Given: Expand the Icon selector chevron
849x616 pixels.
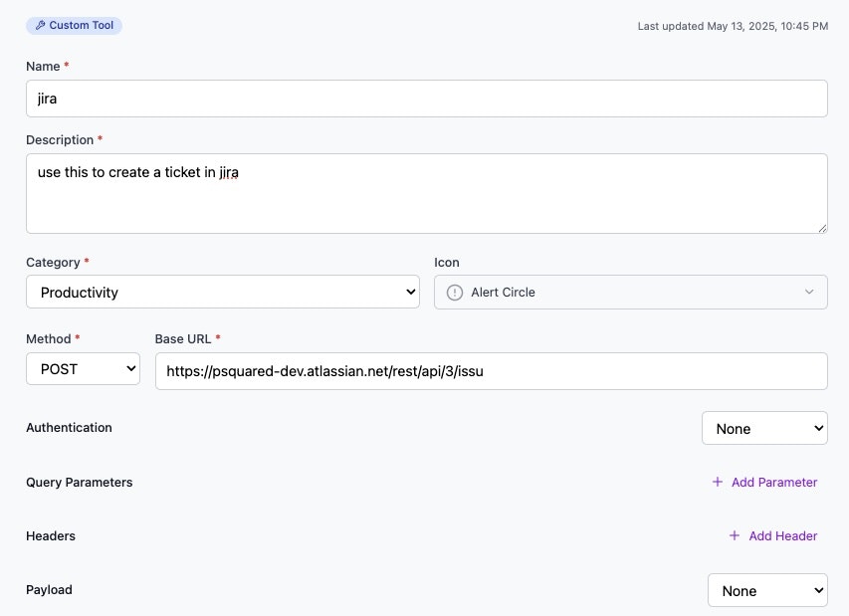Looking at the screenshot, I should (x=809, y=293).
